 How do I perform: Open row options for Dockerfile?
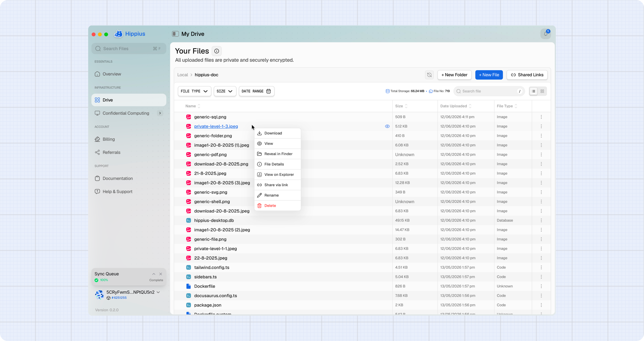coord(541,286)
